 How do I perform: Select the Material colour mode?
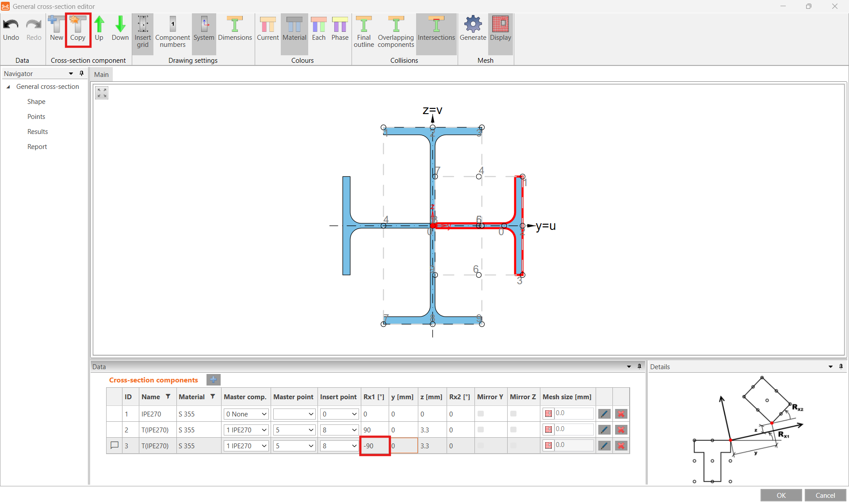point(294,29)
